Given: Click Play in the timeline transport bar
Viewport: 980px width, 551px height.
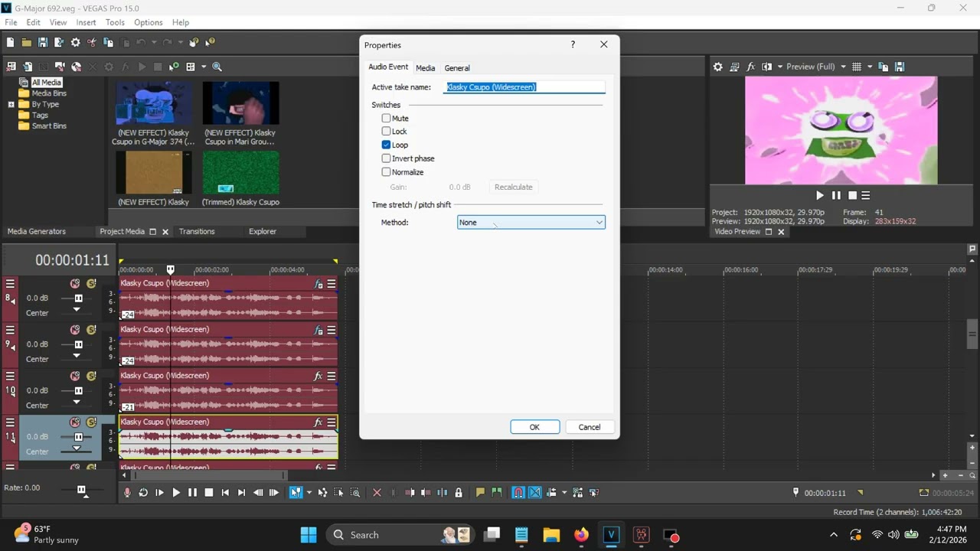Looking at the screenshot, I should point(176,493).
